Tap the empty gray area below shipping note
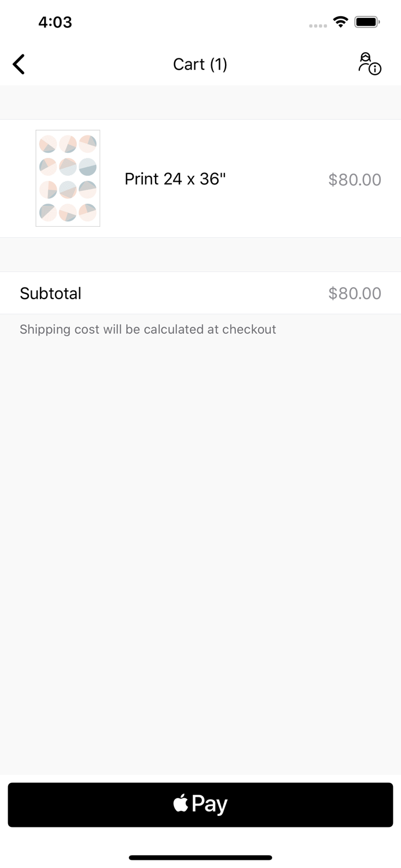The width and height of the screenshot is (401, 868). [x=200, y=550]
